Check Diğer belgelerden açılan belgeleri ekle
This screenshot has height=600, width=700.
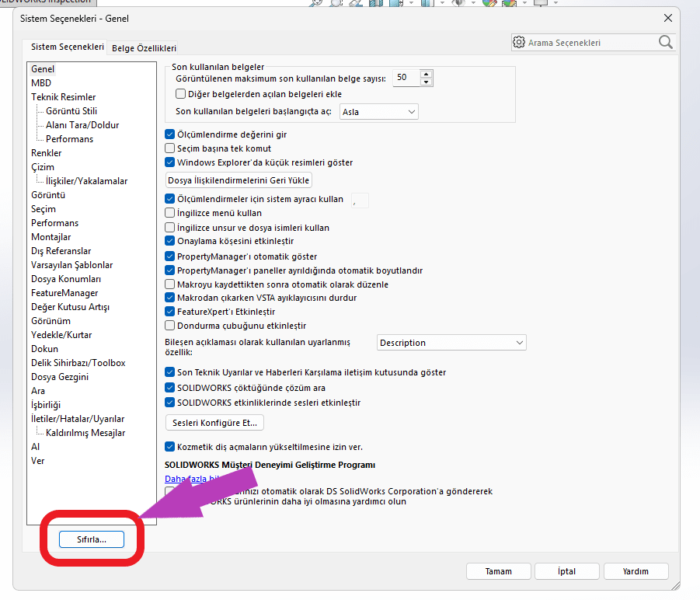click(x=180, y=93)
